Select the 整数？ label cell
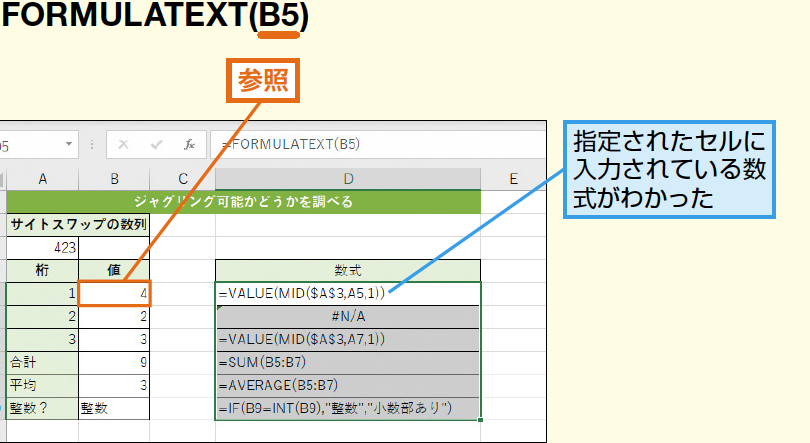Image resolution: width=810 pixels, height=443 pixels. 42,408
